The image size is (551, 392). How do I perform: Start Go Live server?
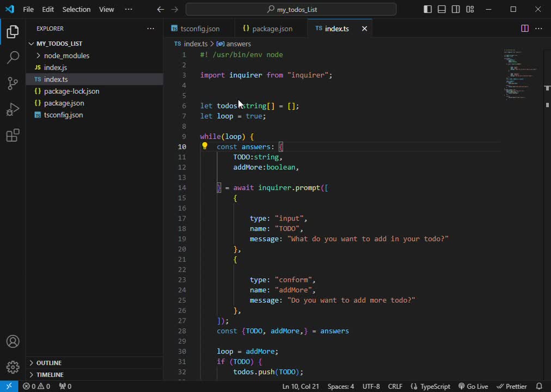[x=473, y=387]
